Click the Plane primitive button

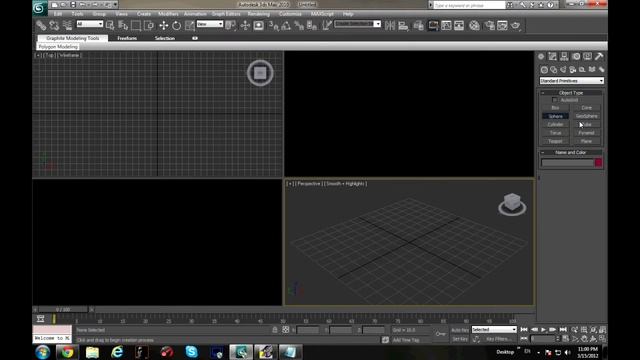[x=587, y=141]
